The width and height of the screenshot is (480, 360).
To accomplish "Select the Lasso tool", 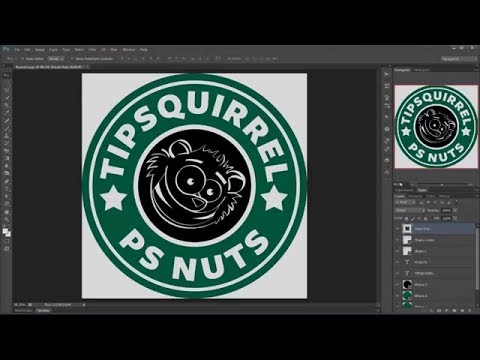I will tap(6, 90).
